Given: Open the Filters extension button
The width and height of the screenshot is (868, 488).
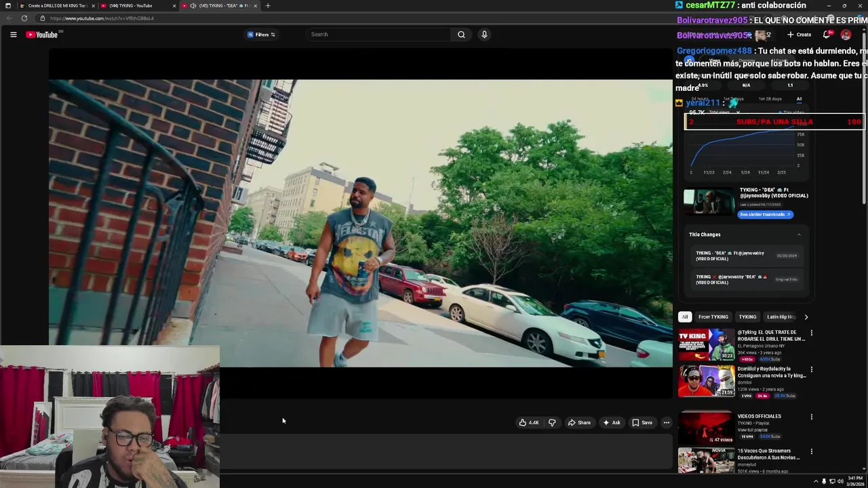Looking at the screenshot, I should click(261, 35).
